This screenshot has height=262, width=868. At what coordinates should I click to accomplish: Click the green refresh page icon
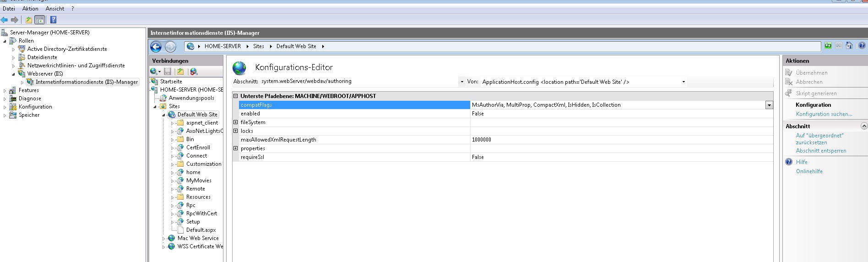point(828,45)
